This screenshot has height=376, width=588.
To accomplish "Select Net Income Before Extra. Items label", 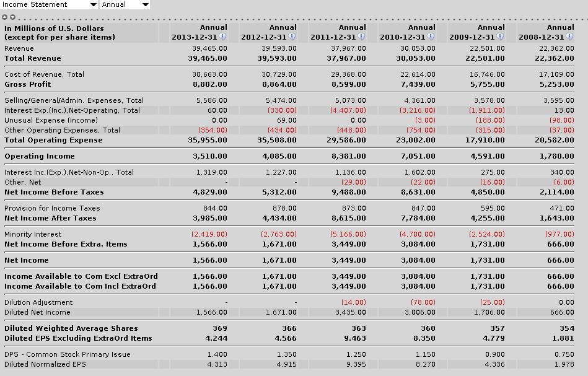I will click(x=66, y=244).
